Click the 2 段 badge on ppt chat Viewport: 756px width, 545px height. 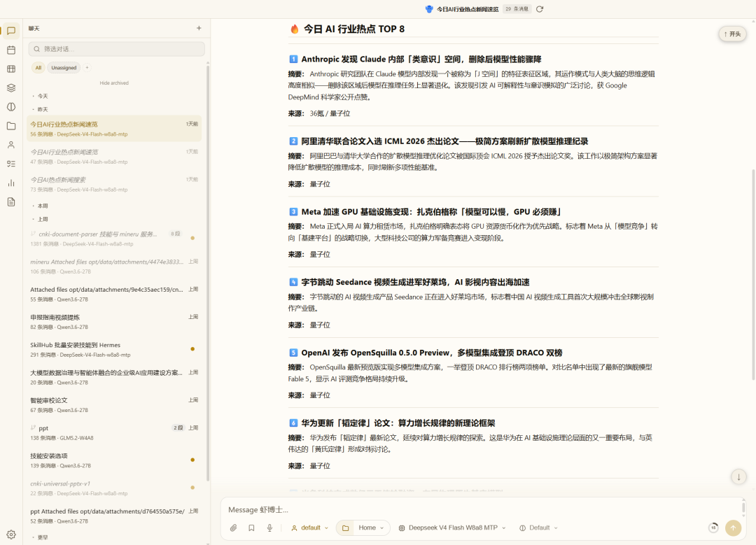click(x=178, y=428)
